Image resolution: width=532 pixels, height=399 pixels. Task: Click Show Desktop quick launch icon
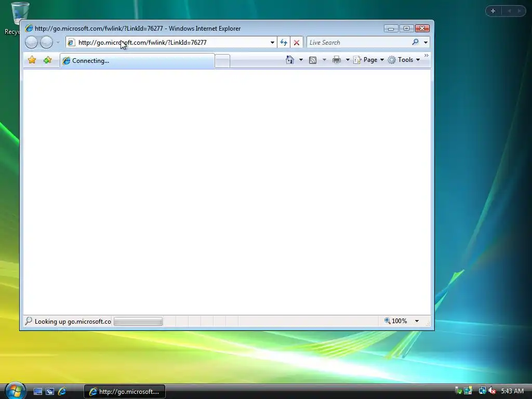click(x=38, y=392)
